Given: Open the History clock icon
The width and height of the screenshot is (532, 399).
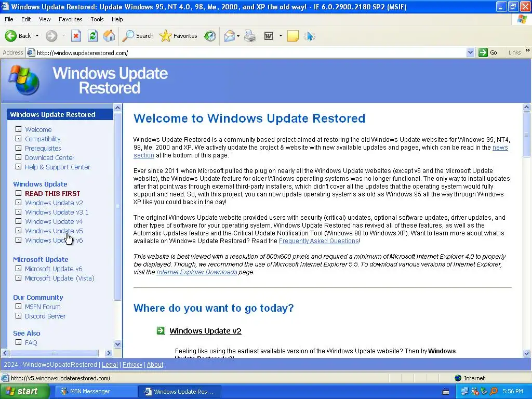Looking at the screenshot, I should coord(210,36).
